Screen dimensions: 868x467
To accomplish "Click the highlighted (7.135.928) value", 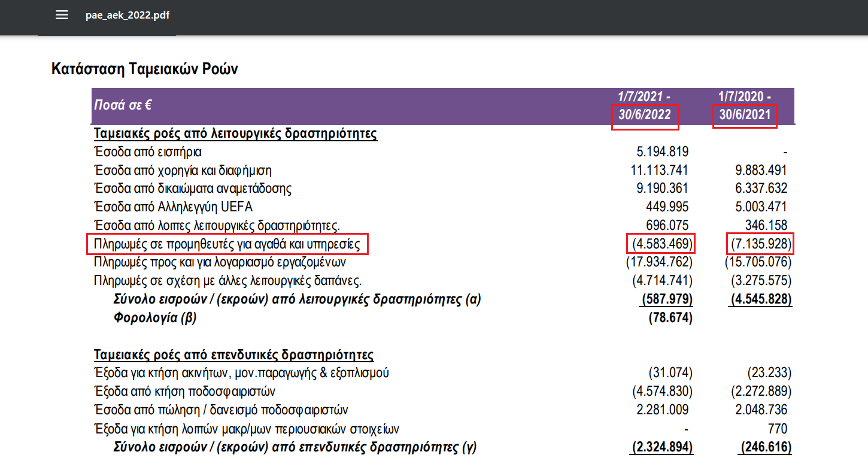I will (760, 244).
